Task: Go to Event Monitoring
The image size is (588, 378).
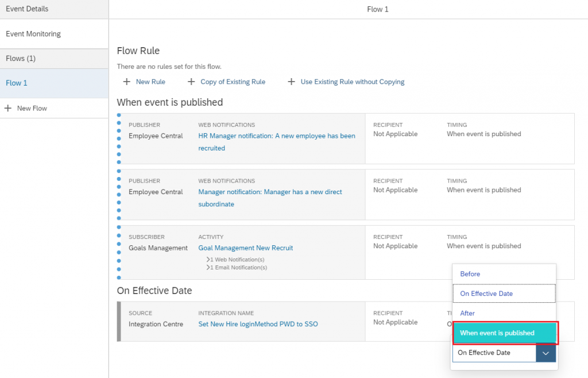Action: pos(55,34)
